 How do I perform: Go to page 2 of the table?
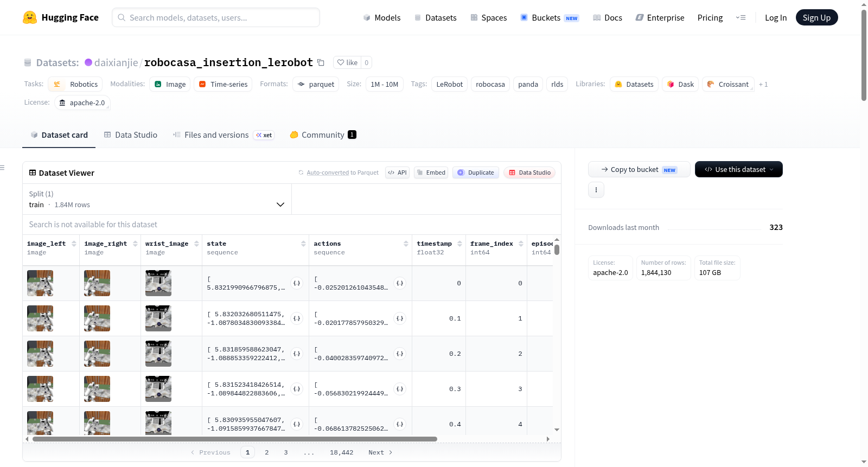coord(266,452)
